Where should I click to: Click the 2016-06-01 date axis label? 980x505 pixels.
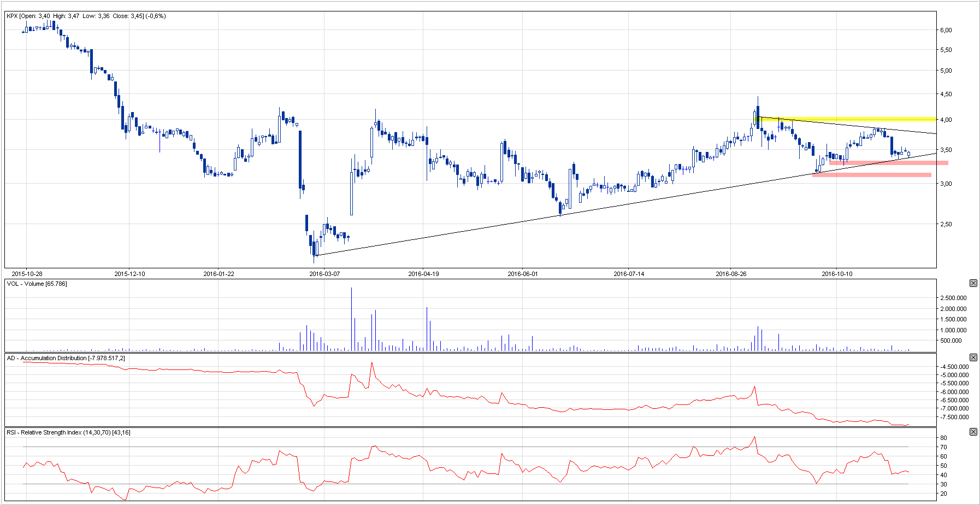pos(523,274)
